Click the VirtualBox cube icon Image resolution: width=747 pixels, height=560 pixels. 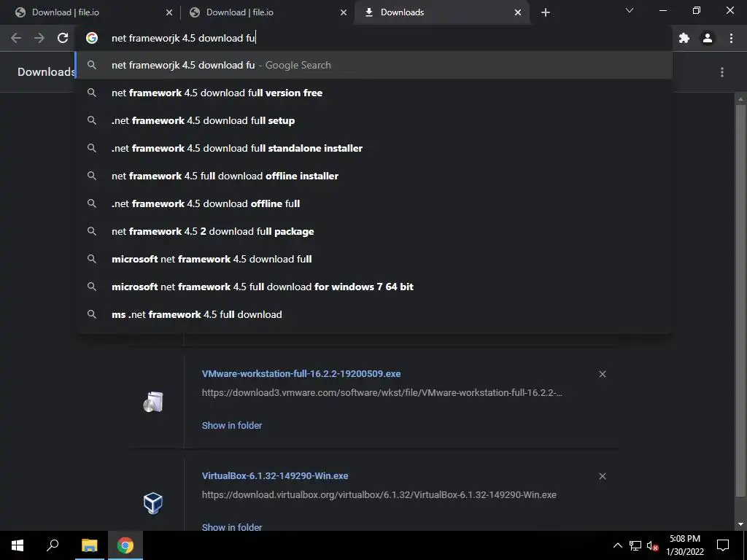tap(153, 503)
